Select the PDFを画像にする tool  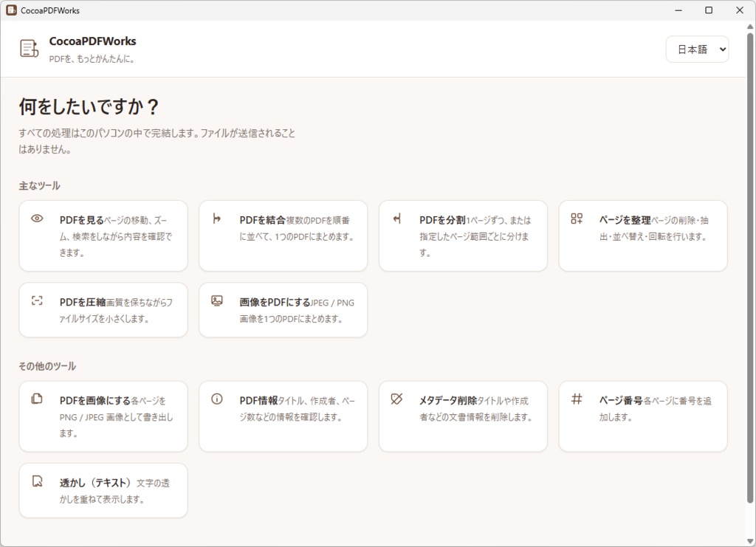(103, 416)
